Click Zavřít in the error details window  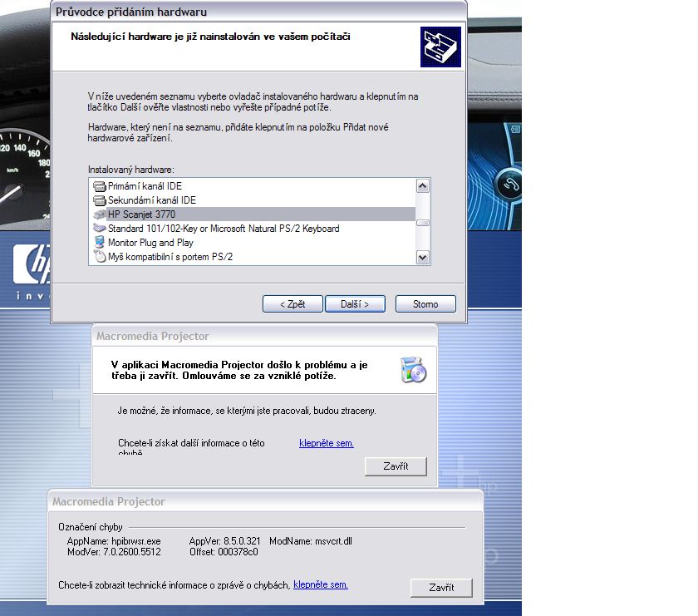coord(441,588)
